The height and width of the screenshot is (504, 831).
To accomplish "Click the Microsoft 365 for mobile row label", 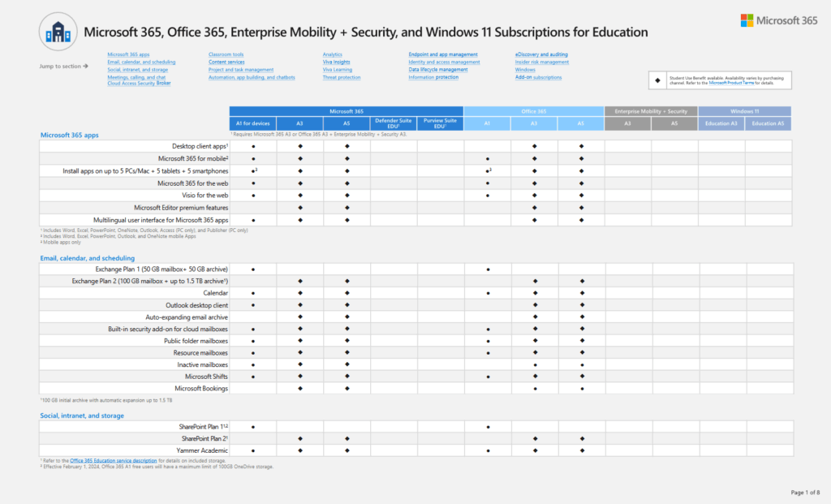I will pyautogui.click(x=193, y=158).
